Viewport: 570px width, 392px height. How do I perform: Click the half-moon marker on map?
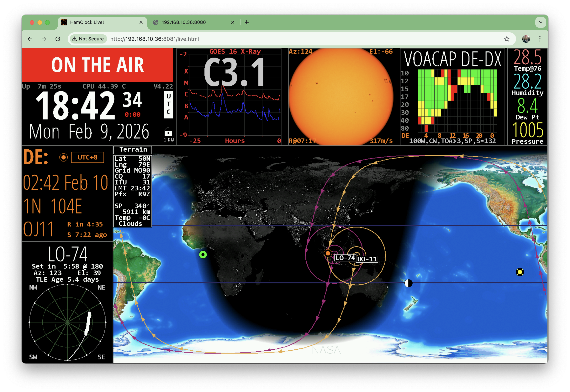(x=408, y=283)
